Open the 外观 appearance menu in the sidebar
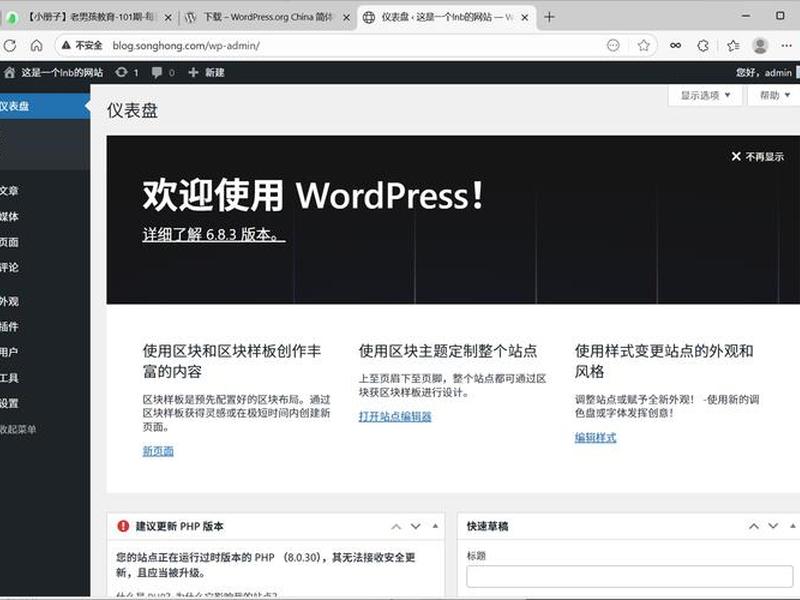This screenshot has height=600, width=800. pyautogui.click(x=43, y=302)
